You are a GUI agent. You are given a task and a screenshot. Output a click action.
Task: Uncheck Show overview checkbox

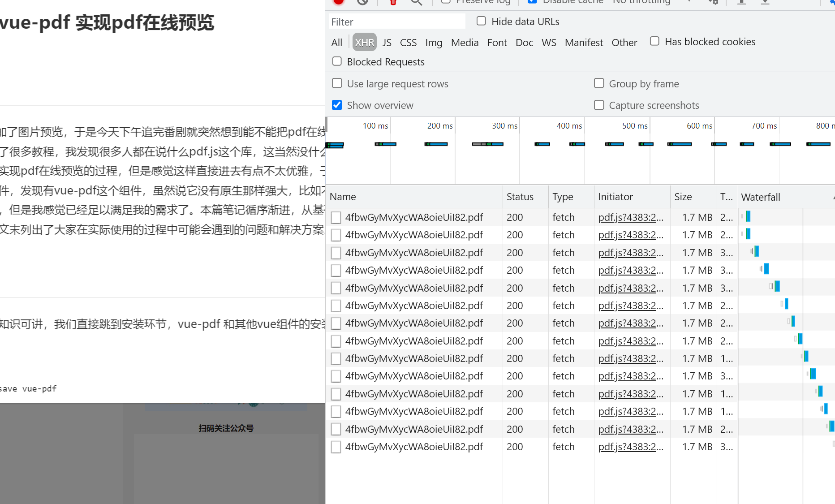click(x=337, y=105)
